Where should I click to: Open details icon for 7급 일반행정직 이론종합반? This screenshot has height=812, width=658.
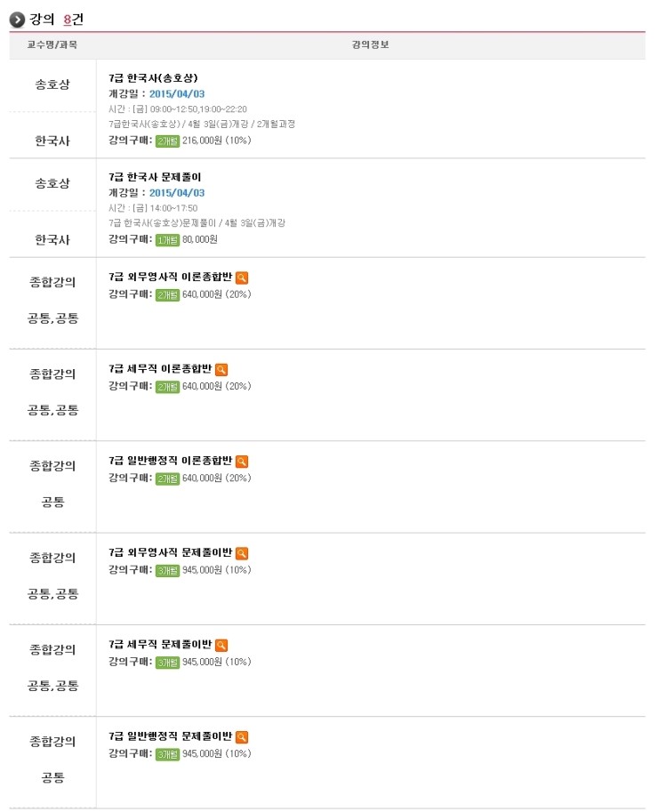(241, 462)
